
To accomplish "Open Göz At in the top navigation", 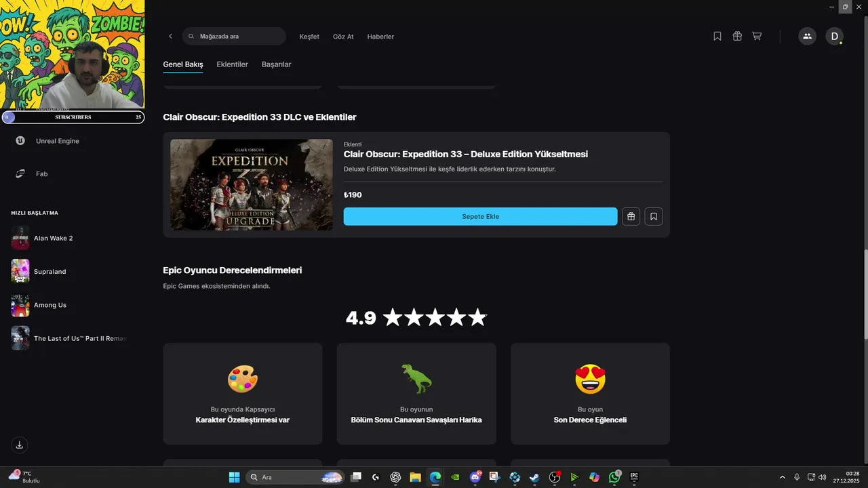I will point(343,37).
